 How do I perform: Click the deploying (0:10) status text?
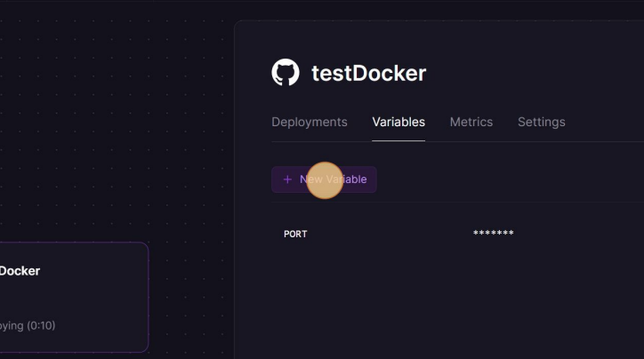point(28,326)
